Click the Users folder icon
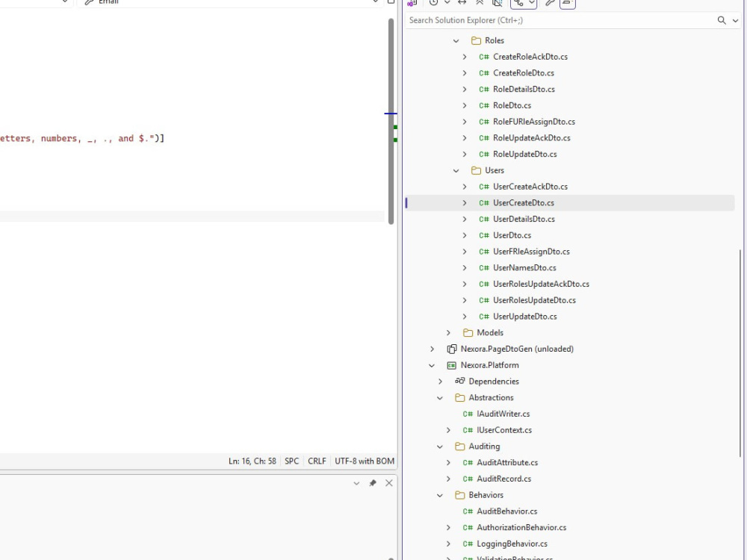747x560 pixels. pyautogui.click(x=476, y=170)
